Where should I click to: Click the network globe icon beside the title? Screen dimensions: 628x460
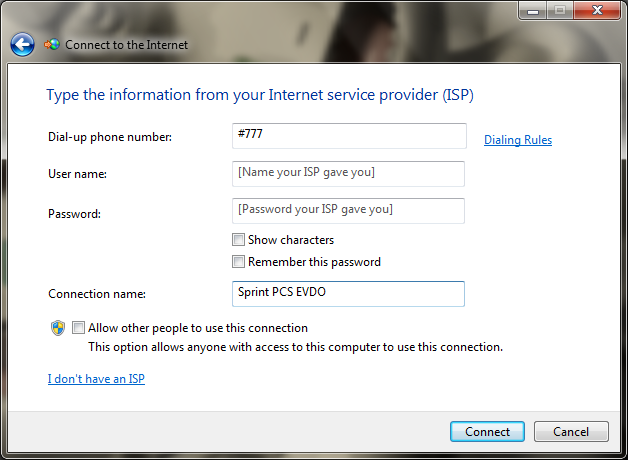52,44
